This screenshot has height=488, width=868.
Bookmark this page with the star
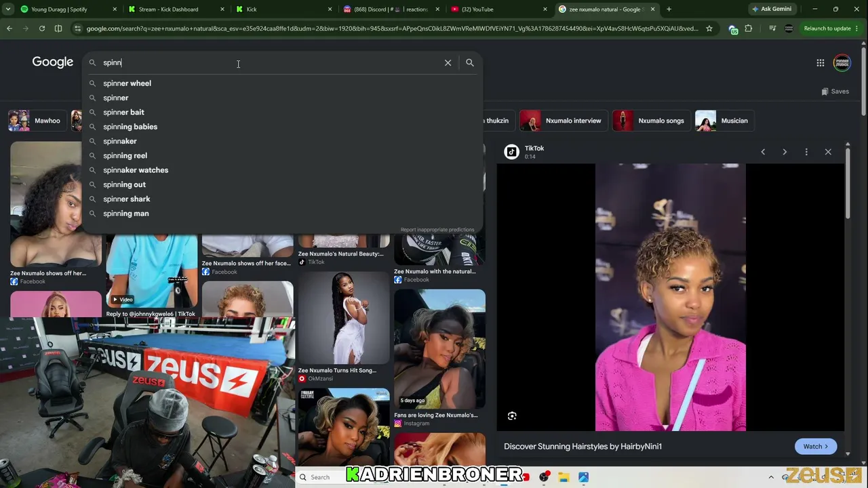(x=709, y=28)
